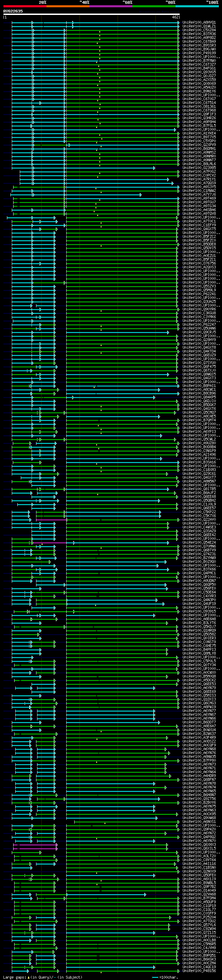Select hit UniRef100_Q3UA25

click(x=199, y=302)
